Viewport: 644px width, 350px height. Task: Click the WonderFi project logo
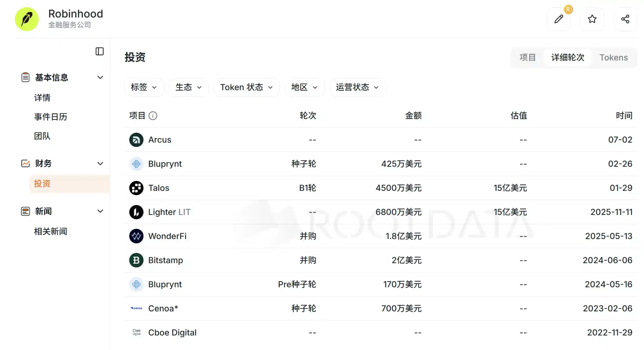(x=136, y=236)
